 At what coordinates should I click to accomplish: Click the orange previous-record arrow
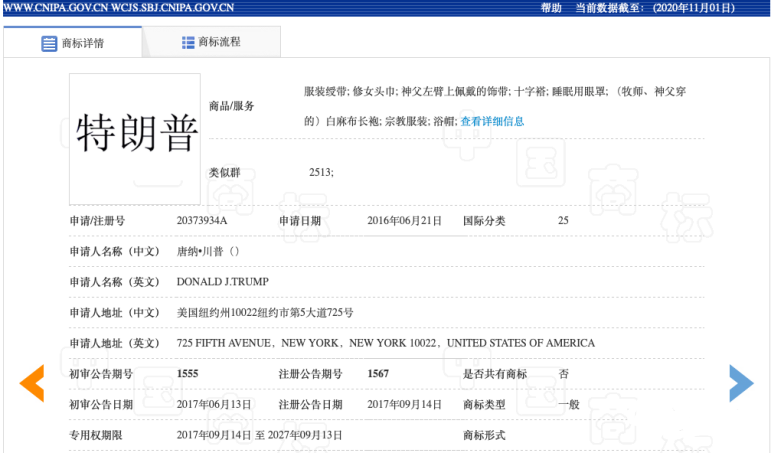point(32,383)
